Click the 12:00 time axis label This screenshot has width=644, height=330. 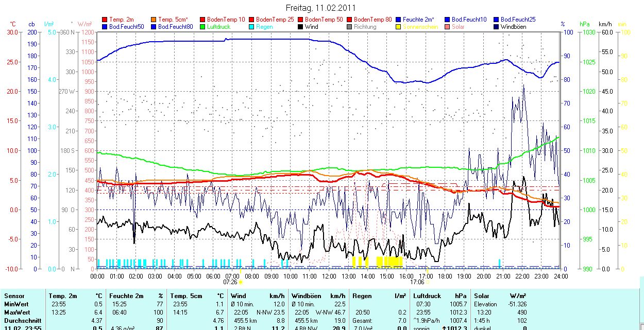pos(329,276)
